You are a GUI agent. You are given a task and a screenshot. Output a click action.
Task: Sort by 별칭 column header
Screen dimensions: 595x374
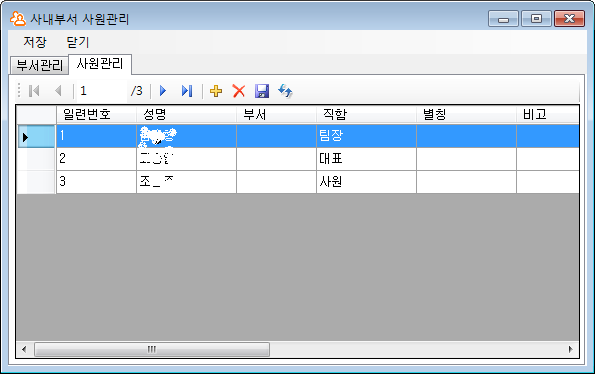coord(466,114)
